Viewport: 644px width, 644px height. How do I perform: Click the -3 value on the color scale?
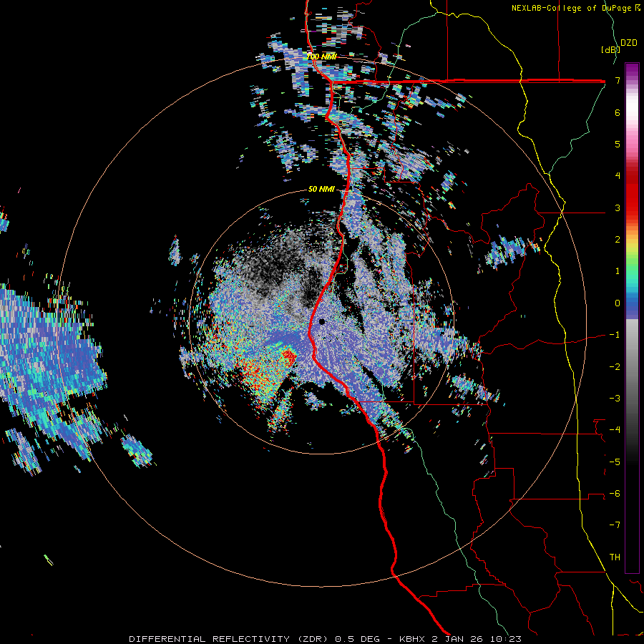tap(615, 399)
